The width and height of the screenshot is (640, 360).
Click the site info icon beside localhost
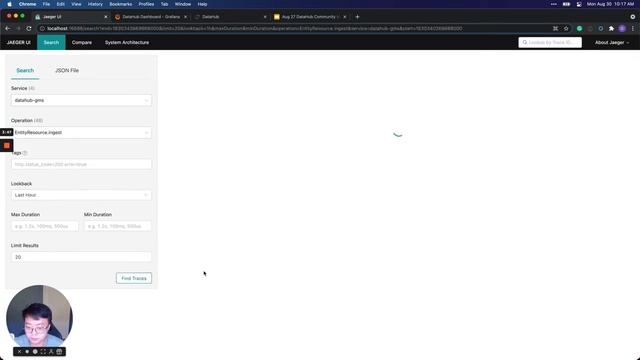pos(42,29)
